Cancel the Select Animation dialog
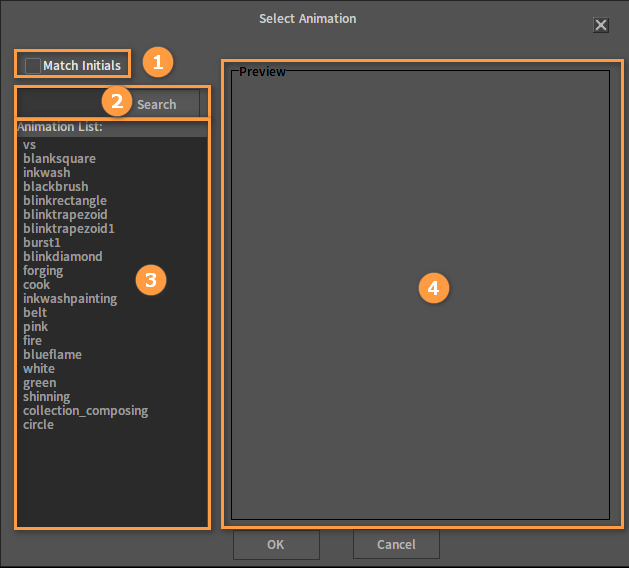This screenshot has height=568, width=629. click(x=396, y=545)
